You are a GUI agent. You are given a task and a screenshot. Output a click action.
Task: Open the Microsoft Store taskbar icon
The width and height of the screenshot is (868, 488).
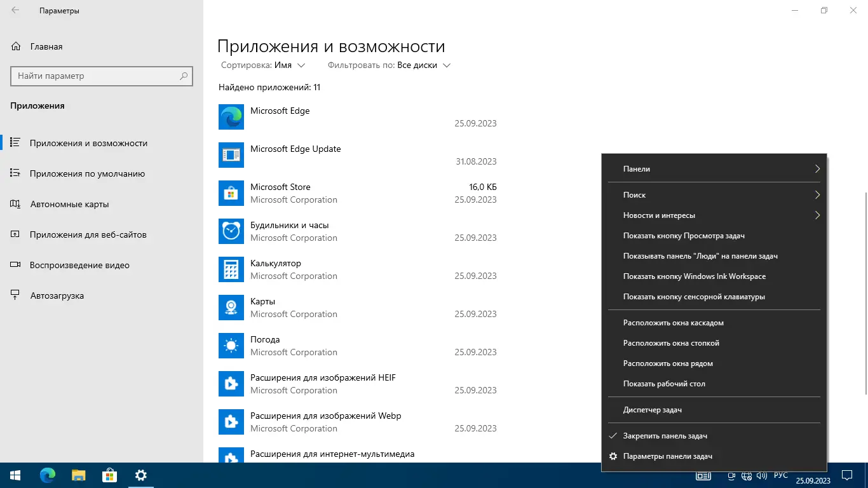pos(109,475)
